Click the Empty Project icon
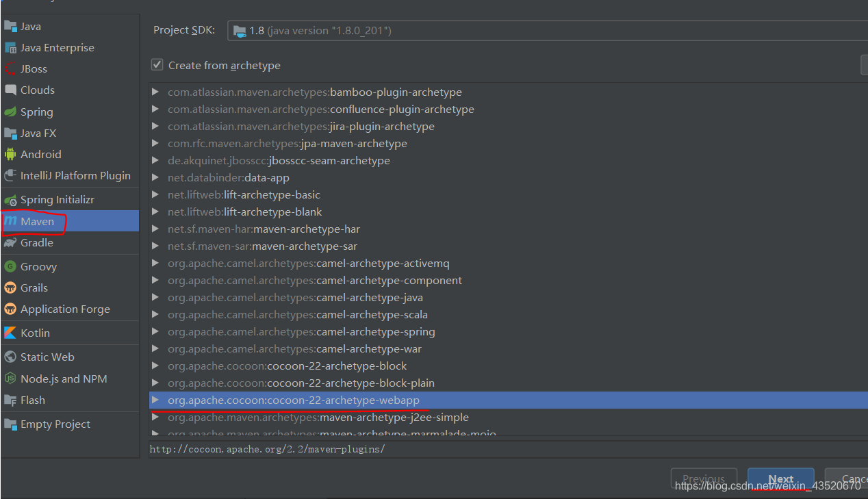868x499 pixels. (x=10, y=424)
